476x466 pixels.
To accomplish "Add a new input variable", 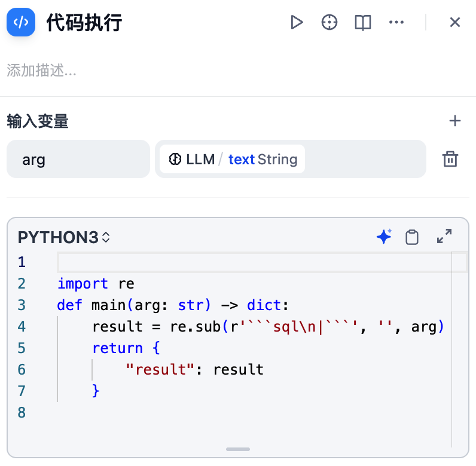I will pyautogui.click(x=454, y=121).
